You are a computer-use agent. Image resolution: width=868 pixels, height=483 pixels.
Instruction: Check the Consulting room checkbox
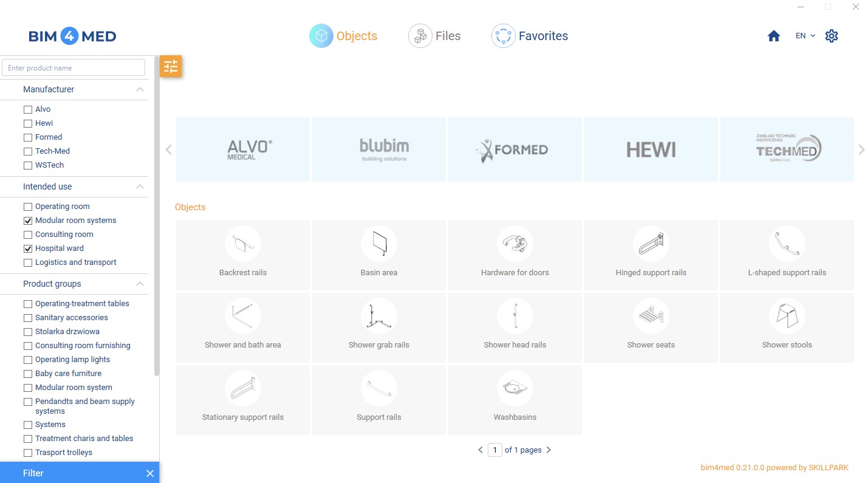[x=27, y=235]
